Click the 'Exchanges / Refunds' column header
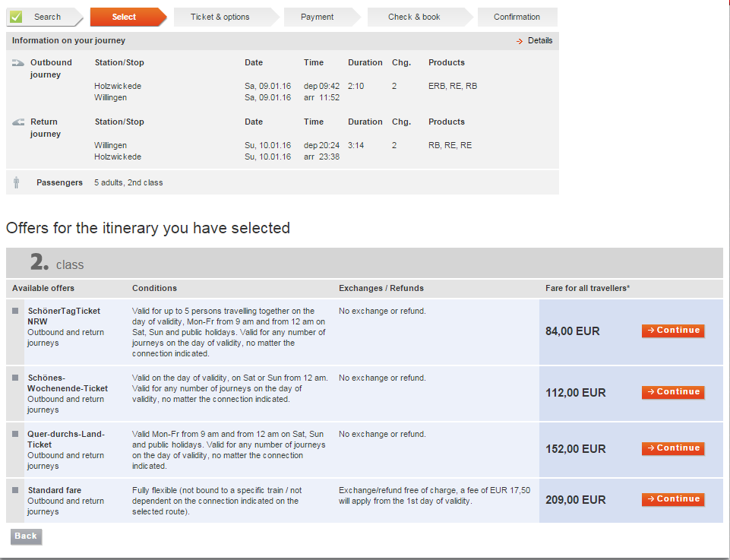This screenshot has width=730, height=560. point(381,288)
